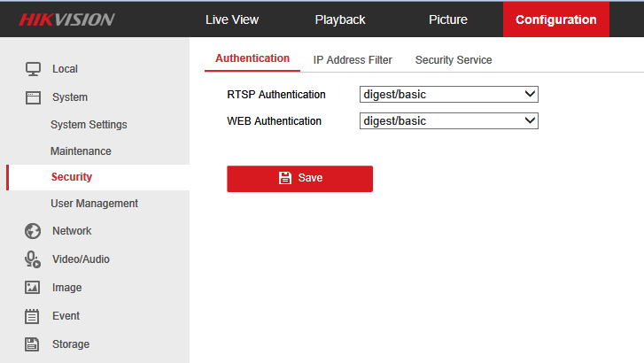Select Maintenance under System
The width and height of the screenshot is (644, 363).
[81, 151]
